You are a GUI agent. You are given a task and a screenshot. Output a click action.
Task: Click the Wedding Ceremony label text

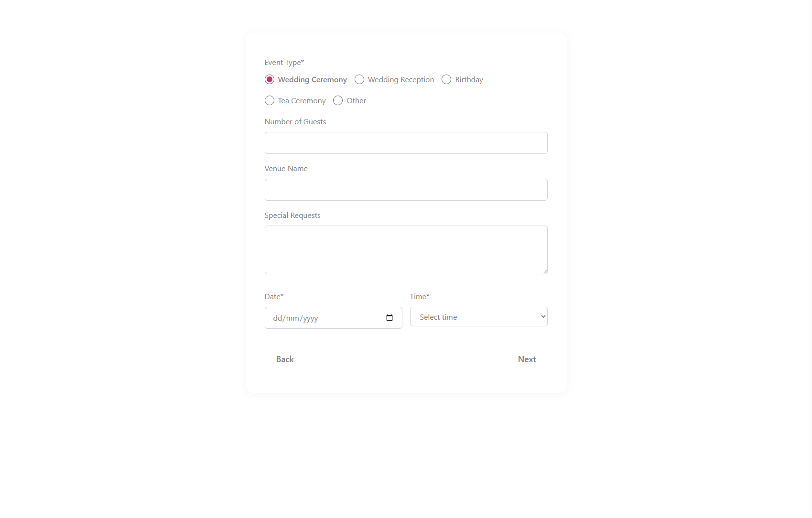pyautogui.click(x=312, y=80)
